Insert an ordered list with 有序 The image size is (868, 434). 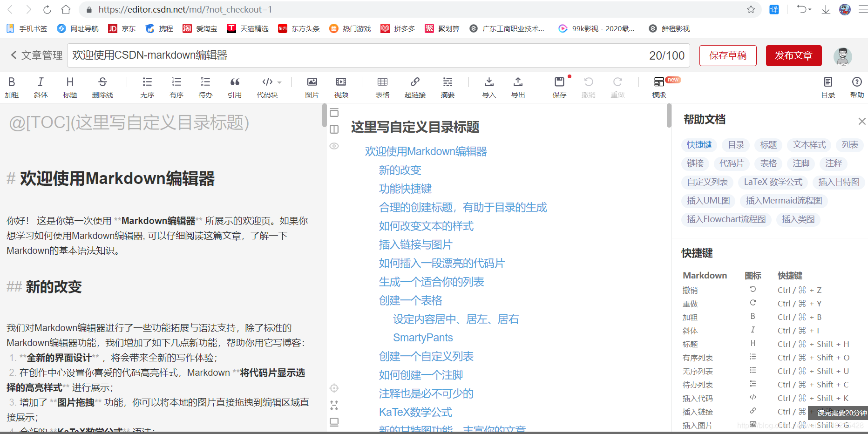176,87
